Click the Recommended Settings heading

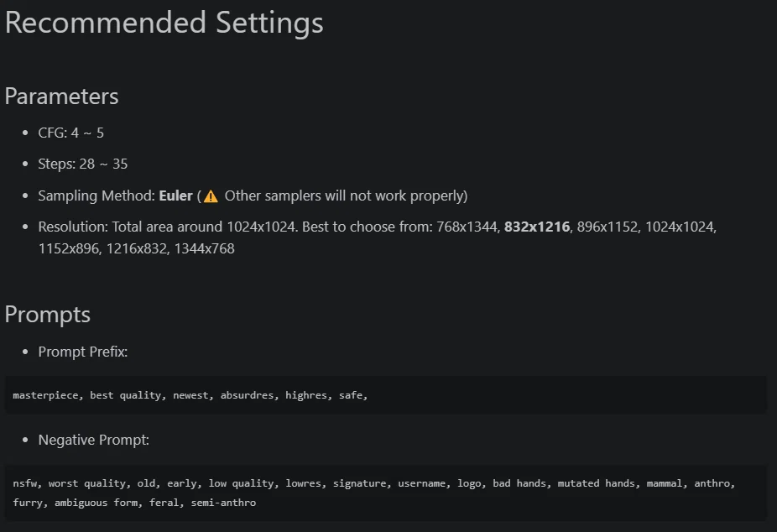[x=164, y=23]
